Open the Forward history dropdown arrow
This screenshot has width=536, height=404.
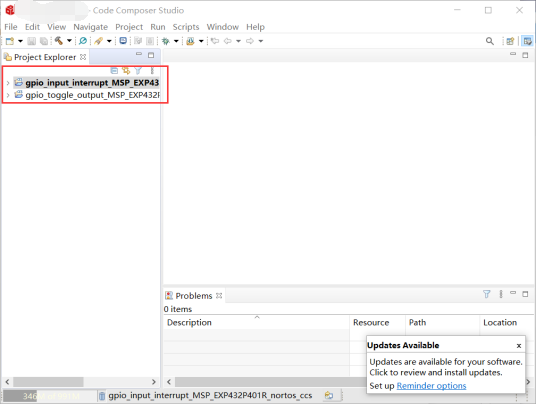[x=261, y=41]
